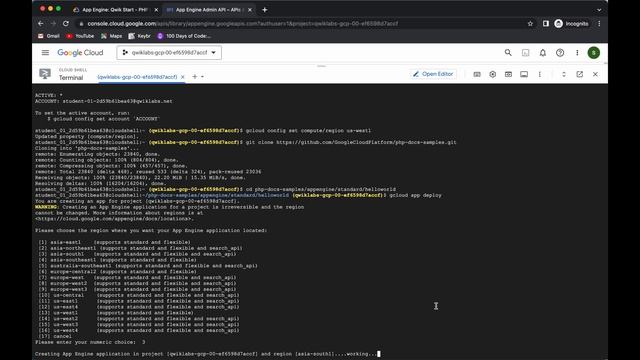Image resolution: width=640 pixels, height=360 pixels.
Task: Open a new browser tab
Action: (x=264, y=10)
